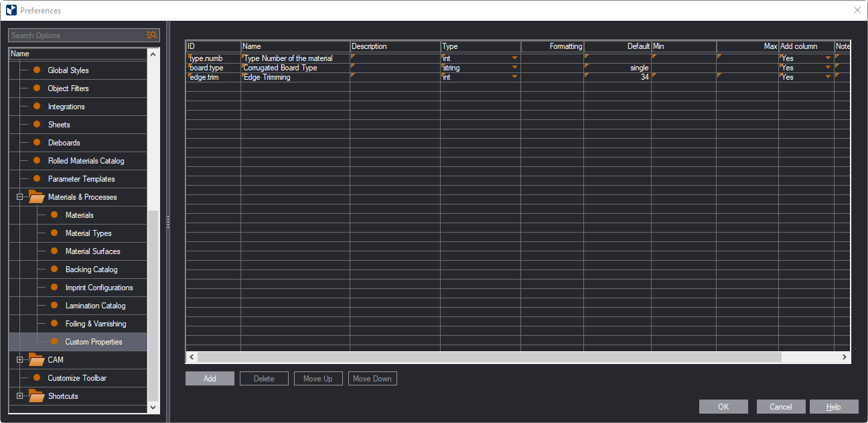Expand the CAM tree node

20,360
